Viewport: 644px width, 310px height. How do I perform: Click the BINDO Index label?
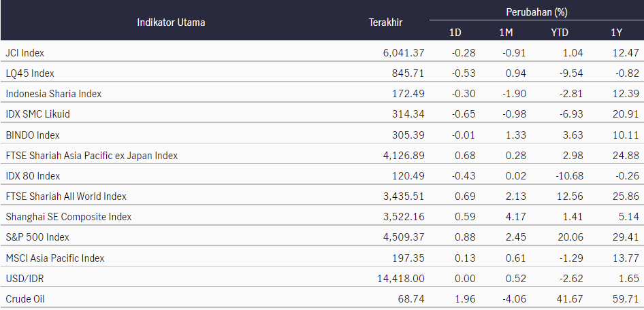tap(33, 135)
